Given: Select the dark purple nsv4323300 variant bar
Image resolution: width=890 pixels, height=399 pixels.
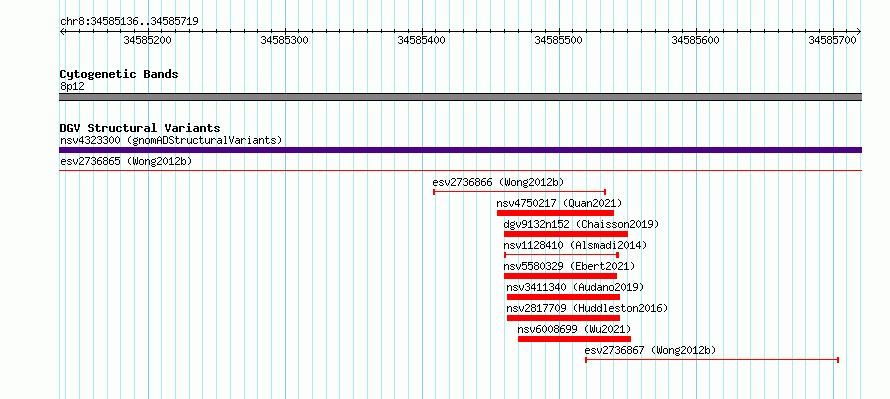Looking at the screenshot, I should pyautogui.click(x=460, y=150).
